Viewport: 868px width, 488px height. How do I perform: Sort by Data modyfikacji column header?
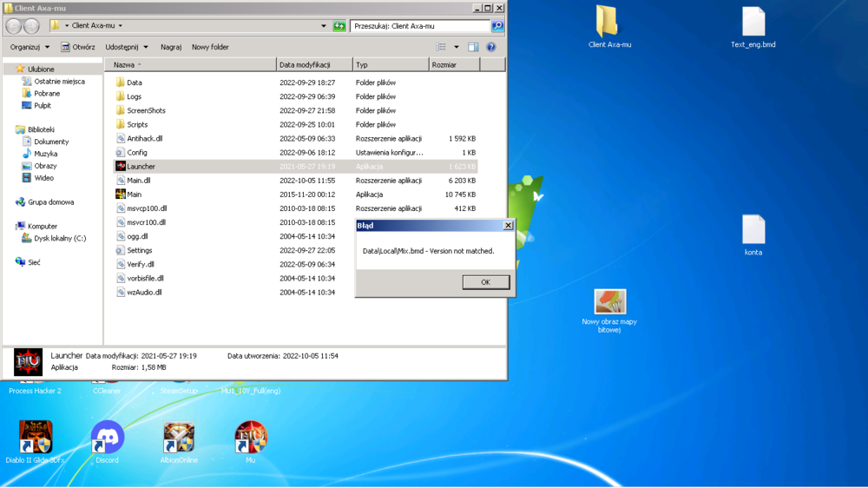pyautogui.click(x=314, y=65)
